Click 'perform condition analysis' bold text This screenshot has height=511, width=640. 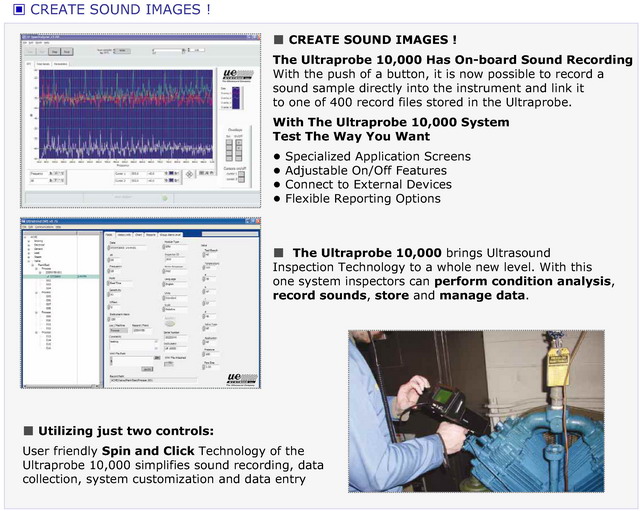[x=522, y=281]
